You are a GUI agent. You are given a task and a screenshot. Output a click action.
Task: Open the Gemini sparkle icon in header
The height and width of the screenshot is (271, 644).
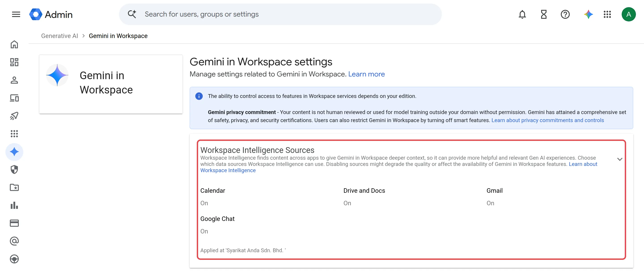tap(588, 14)
